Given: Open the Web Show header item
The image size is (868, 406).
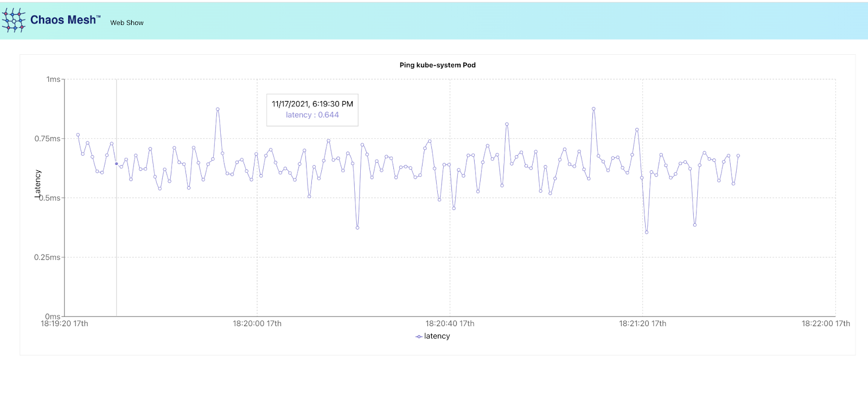Looking at the screenshot, I should coord(127,23).
